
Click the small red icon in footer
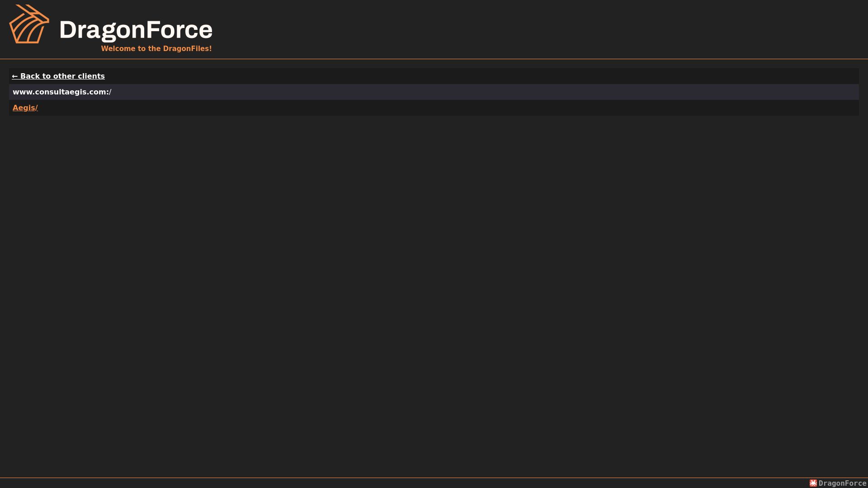(x=813, y=483)
